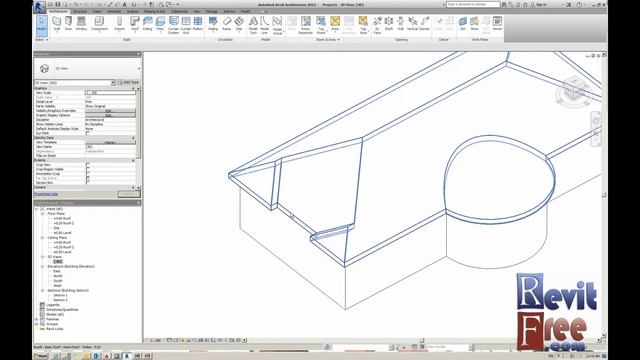Collapse the Extents properties section
The image size is (640, 360).
pos(133,160)
